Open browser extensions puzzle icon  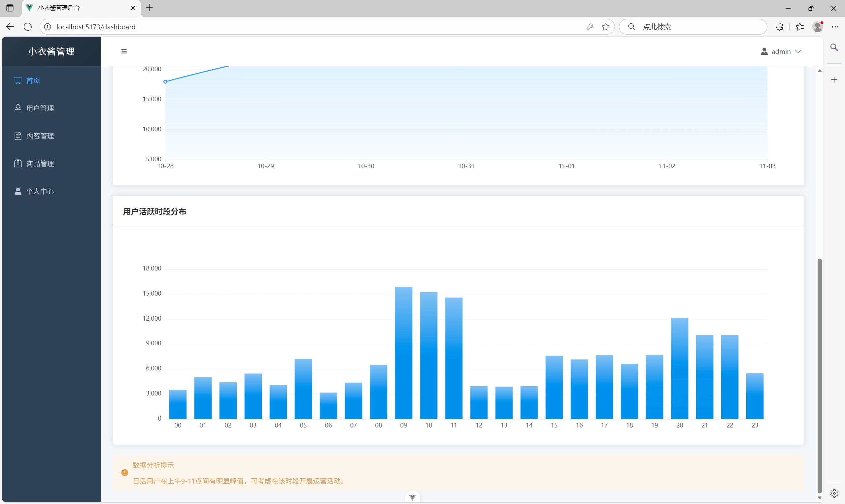(x=779, y=26)
